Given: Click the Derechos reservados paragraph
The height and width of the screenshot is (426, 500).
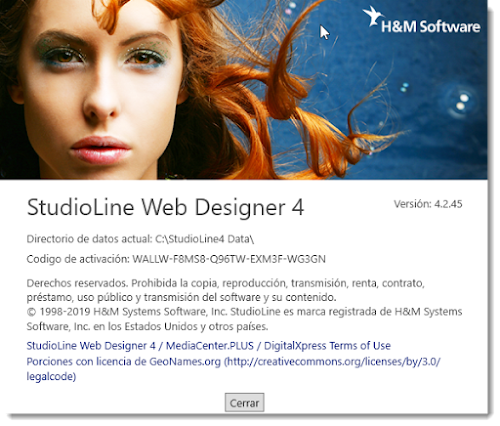Looking at the screenshot, I should click(x=225, y=290).
